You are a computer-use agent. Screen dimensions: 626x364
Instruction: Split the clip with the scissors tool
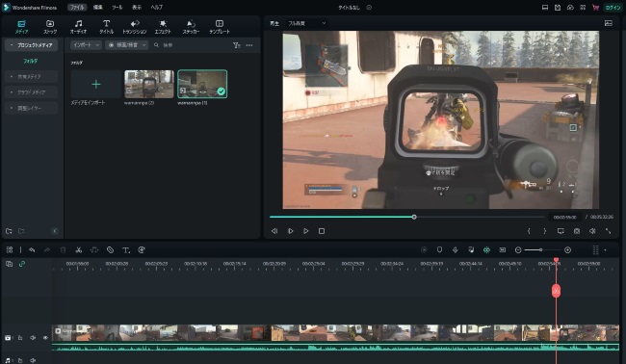click(x=79, y=249)
